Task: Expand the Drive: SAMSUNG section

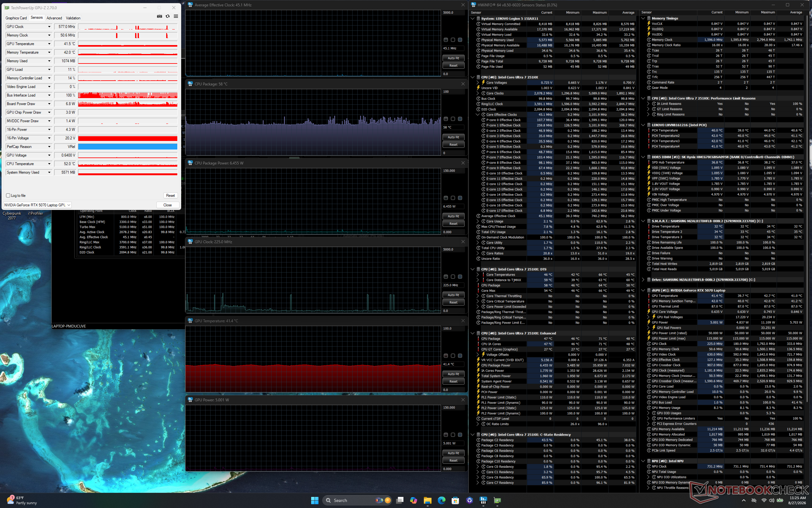Action: point(643,279)
